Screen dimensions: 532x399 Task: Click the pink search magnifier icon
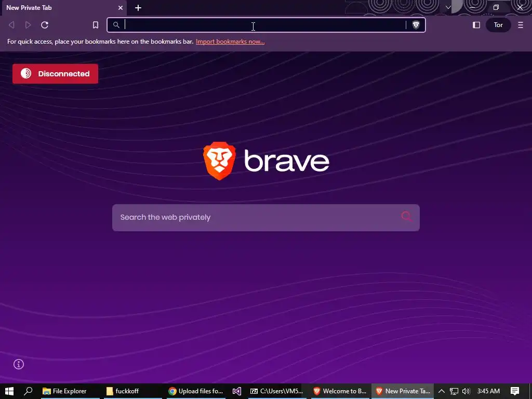pyautogui.click(x=406, y=217)
